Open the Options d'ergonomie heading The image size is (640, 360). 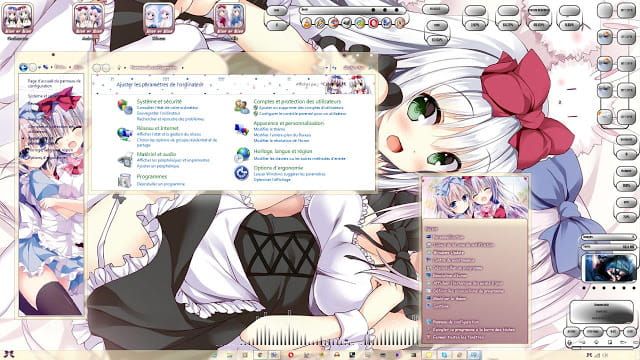coord(278,168)
